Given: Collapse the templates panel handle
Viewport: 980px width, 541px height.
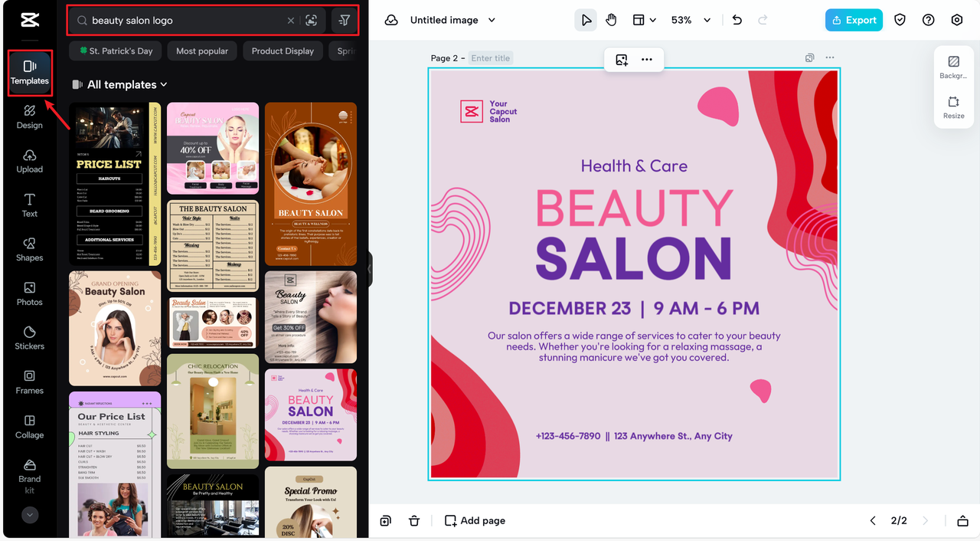Looking at the screenshot, I should click(x=369, y=270).
